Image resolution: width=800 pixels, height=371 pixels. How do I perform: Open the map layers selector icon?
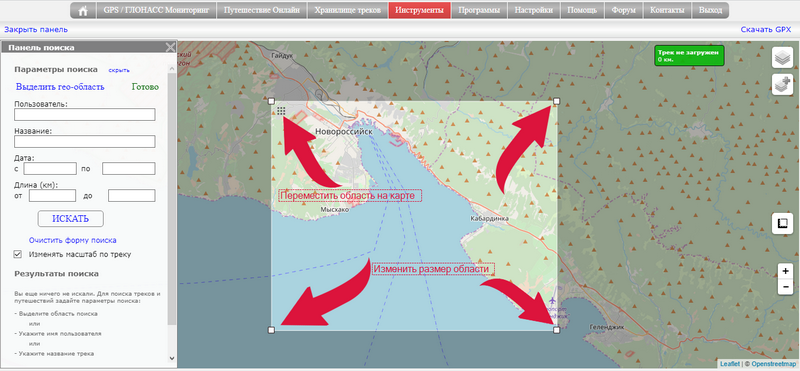point(782,57)
